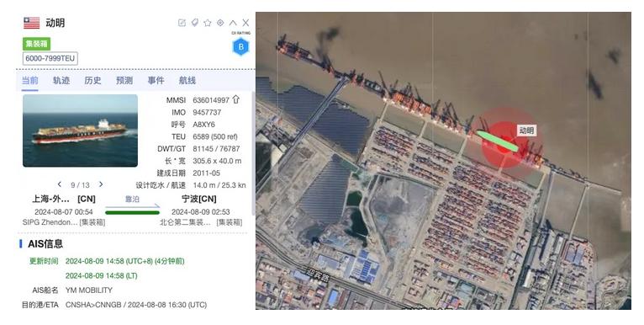
Task: Add ship to favorites with star icon
Action: pos(208,23)
